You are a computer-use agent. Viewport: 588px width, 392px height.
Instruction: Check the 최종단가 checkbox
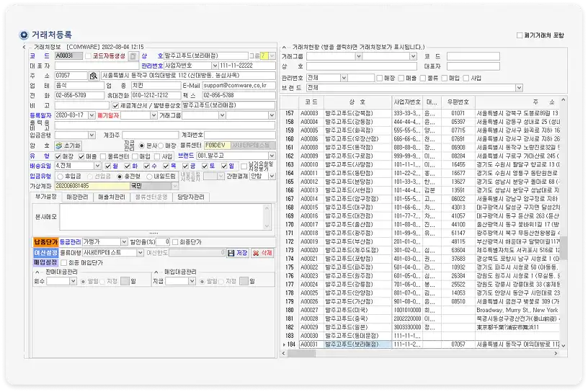click(175, 242)
